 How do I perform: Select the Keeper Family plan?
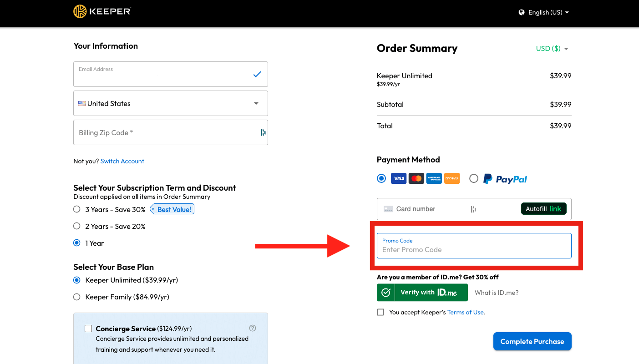click(x=76, y=297)
